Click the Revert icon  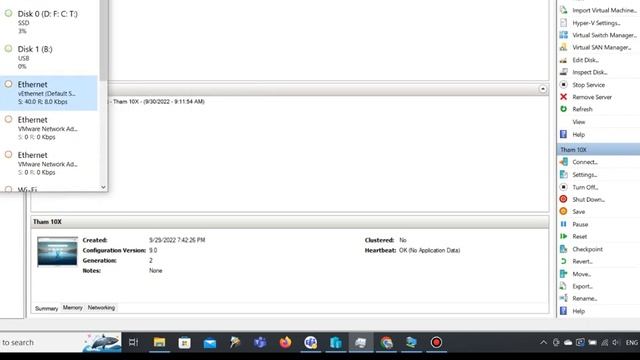(564, 261)
